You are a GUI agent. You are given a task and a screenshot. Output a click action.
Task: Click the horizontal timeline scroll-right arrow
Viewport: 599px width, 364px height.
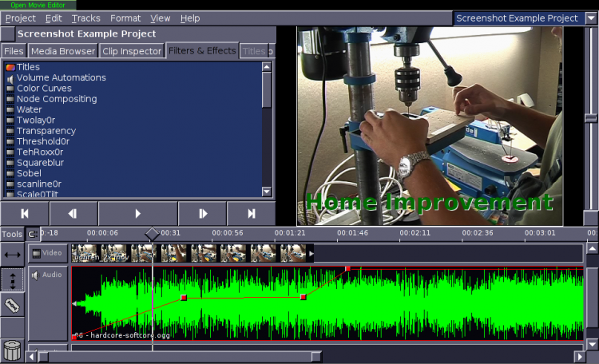point(580,357)
